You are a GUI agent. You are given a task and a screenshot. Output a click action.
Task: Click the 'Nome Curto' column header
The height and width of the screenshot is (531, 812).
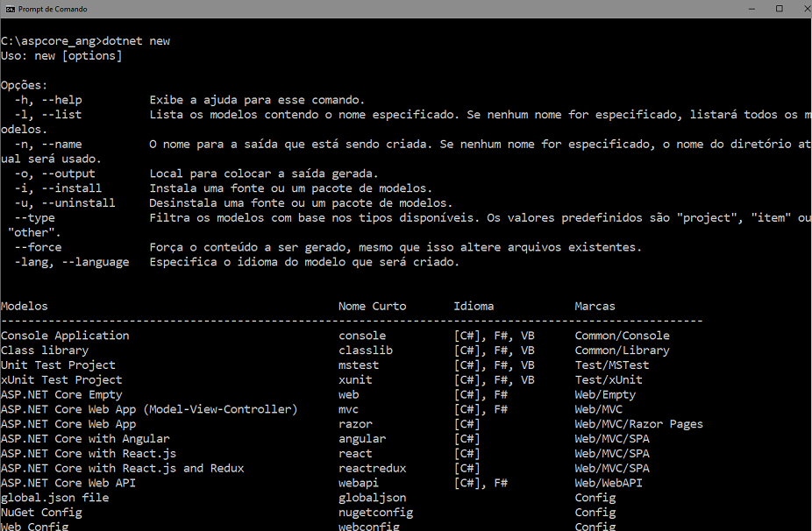(373, 307)
